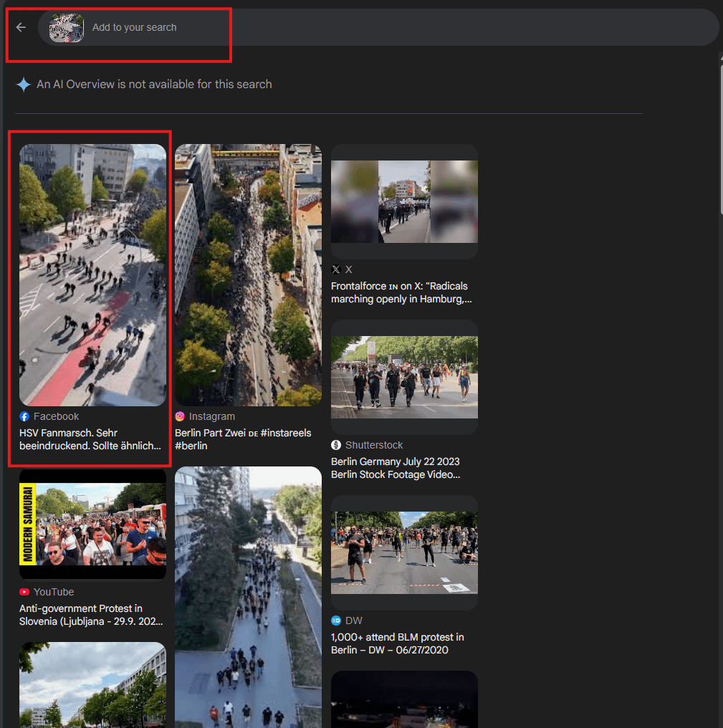Screen dimensions: 723x728
Task: Click the 'Add to your search' field
Action: [x=287, y=27]
